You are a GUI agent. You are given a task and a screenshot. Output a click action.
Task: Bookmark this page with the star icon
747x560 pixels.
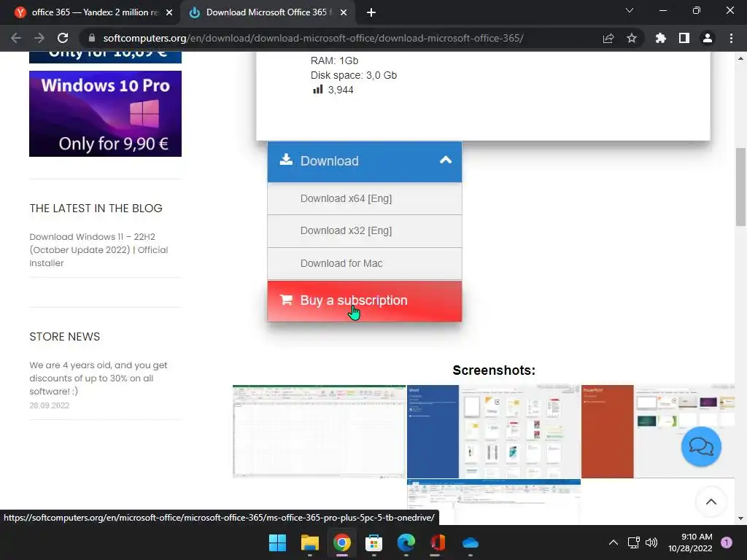coord(632,38)
